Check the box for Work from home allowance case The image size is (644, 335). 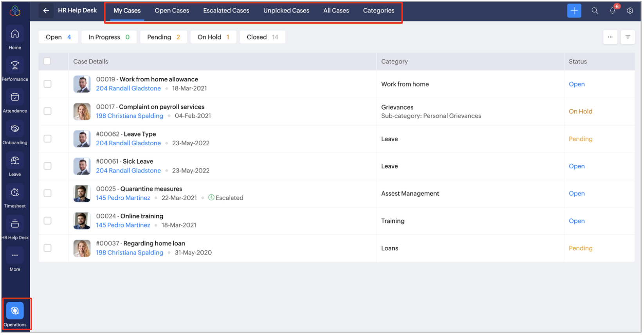[x=48, y=84]
